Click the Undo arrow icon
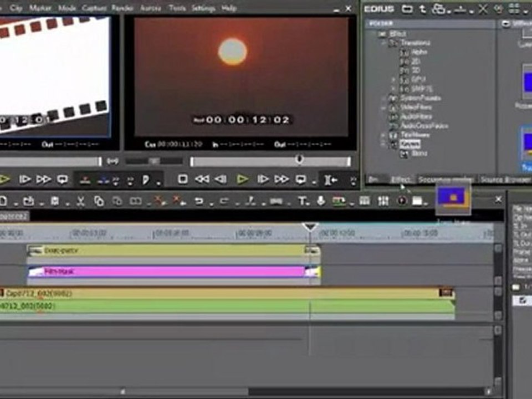 click(x=199, y=201)
